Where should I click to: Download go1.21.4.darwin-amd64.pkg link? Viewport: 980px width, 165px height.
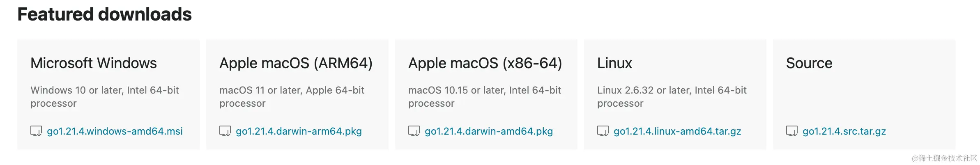(x=489, y=131)
